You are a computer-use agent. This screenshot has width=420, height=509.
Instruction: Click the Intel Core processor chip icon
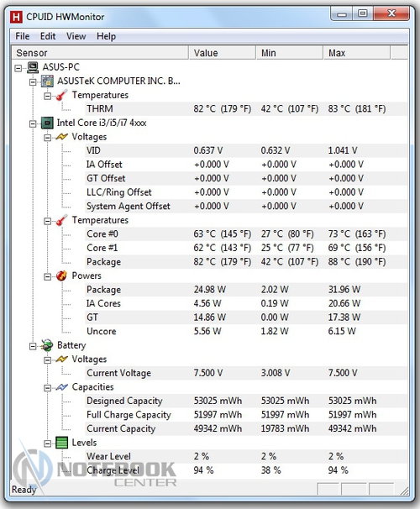(47, 123)
